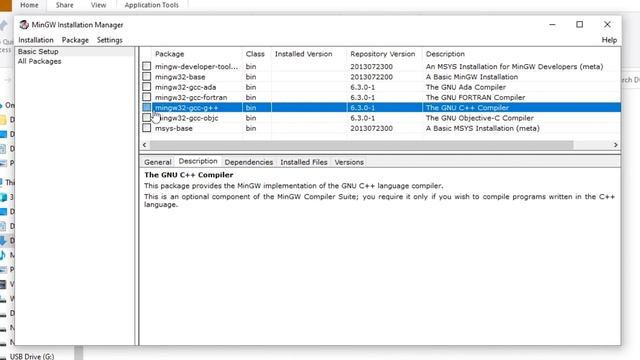The image size is (640, 360).
Task: Mark the msys-base checkbox
Action: 147,128
